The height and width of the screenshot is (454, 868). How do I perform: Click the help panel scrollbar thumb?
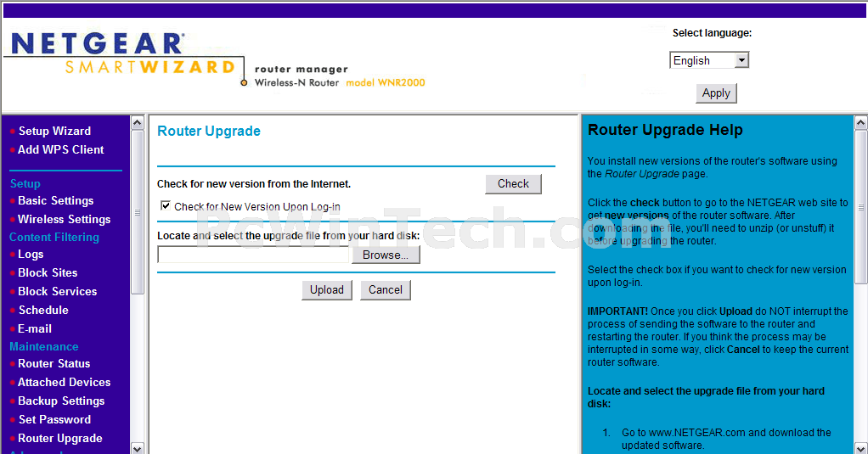[861, 207]
